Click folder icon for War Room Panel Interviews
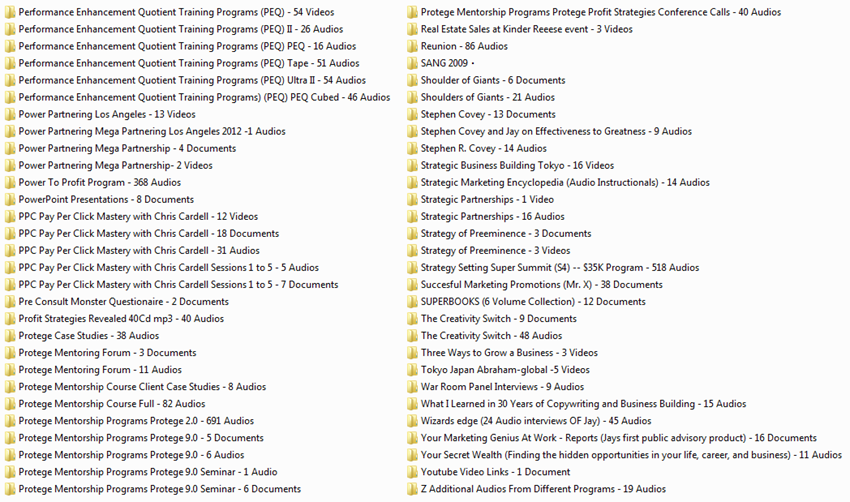Viewport: 850px width, 502px height. pos(412,386)
